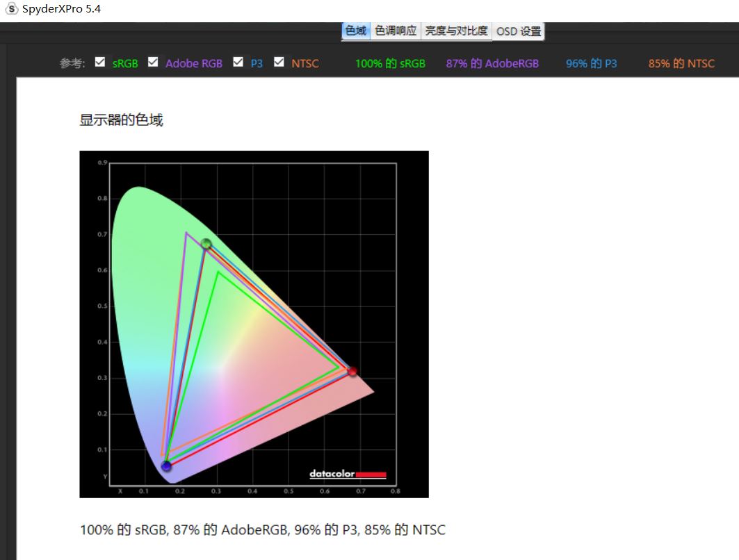Viewport: 739px width, 560px height.
Task: Click the green primary marker on the chart
Action: [x=206, y=244]
